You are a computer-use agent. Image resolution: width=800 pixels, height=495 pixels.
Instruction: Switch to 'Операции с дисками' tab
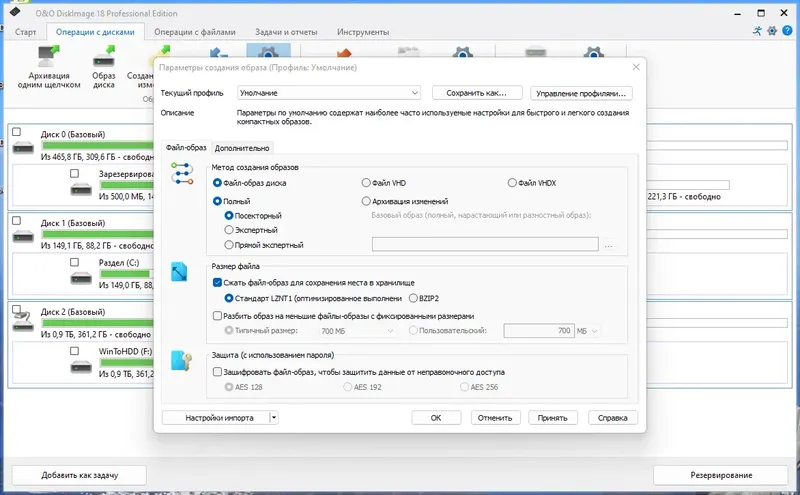(95, 32)
